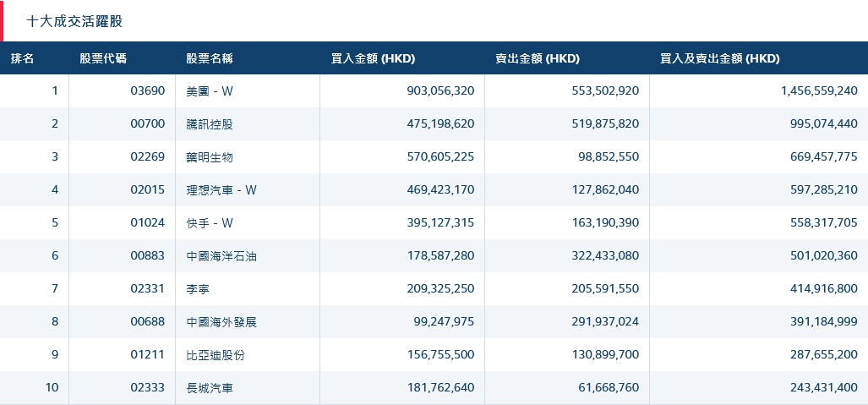The image size is (868, 405).
Task: Click the 排名 column header
Action: [x=22, y=58]
